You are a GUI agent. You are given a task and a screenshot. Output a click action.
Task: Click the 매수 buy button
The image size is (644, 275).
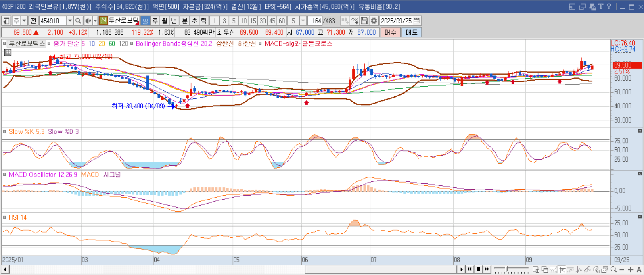click(x=390, y=32)
